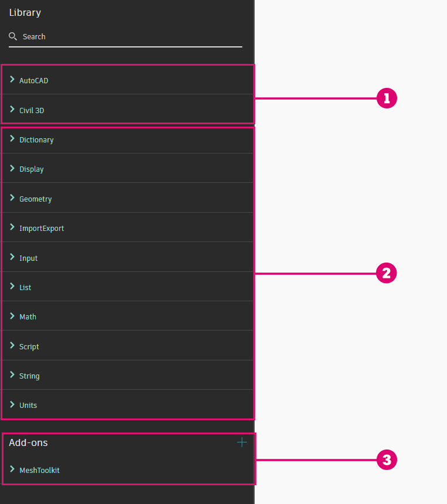Screen dimensions: 447x504
Task: Click the plus icon beside Add-ons
Action: coord(242,442)
